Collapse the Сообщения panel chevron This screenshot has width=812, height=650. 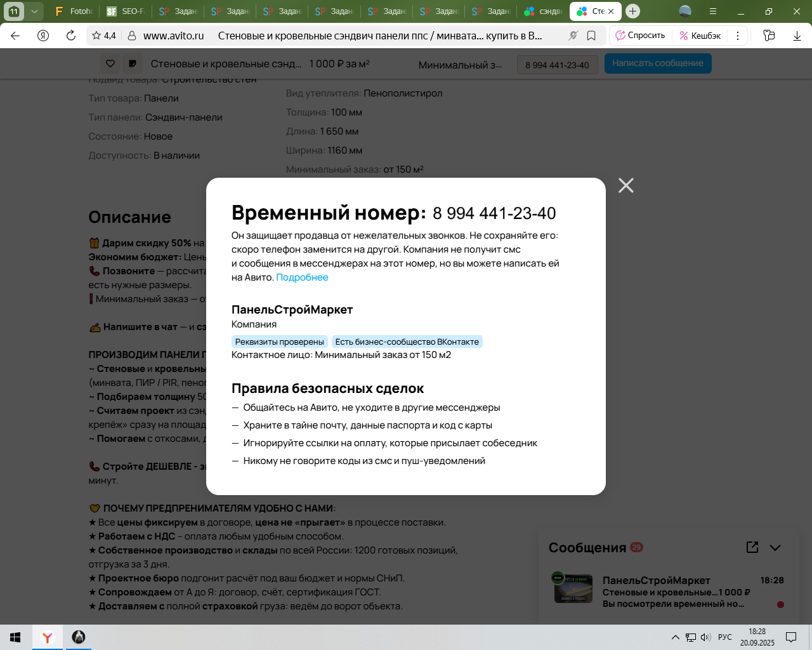[775, 548]
